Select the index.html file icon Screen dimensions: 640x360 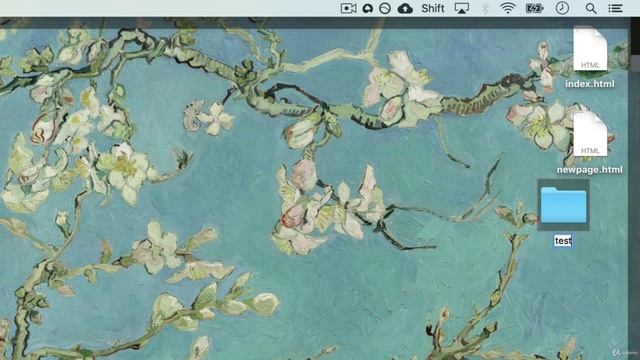click(x=590, y=49)
